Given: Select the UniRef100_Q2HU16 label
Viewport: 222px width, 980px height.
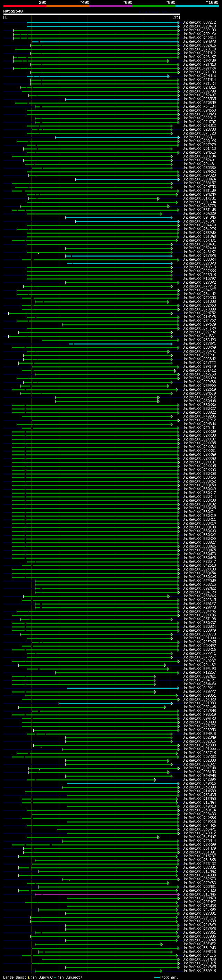Looking at the screenshot, I should 199,88.
